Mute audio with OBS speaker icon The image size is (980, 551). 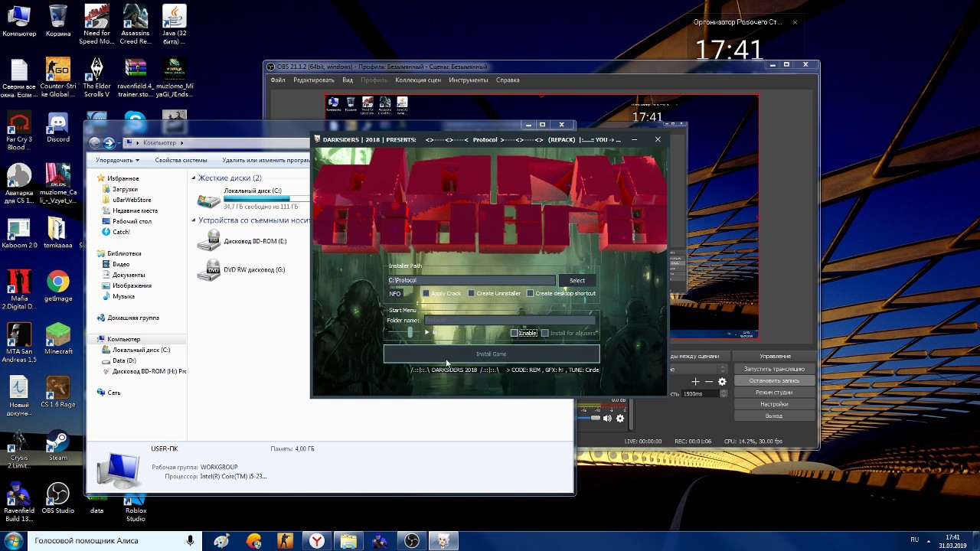click(x=607, y=418)
